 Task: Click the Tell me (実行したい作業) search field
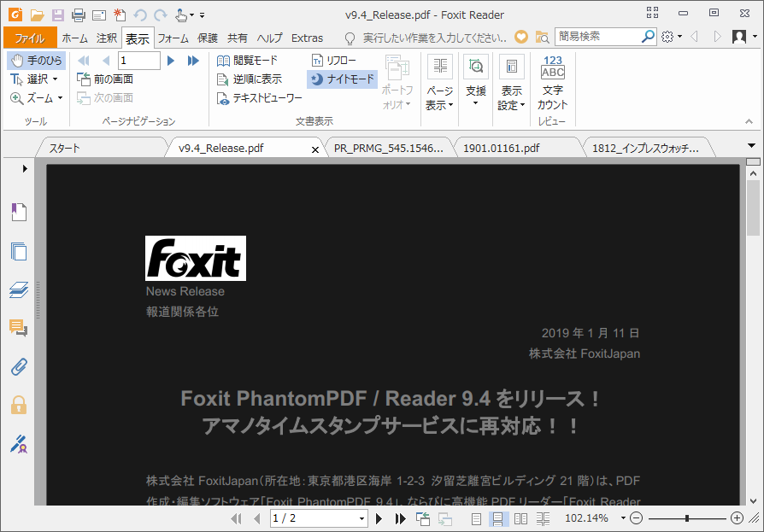click(434, 38)
